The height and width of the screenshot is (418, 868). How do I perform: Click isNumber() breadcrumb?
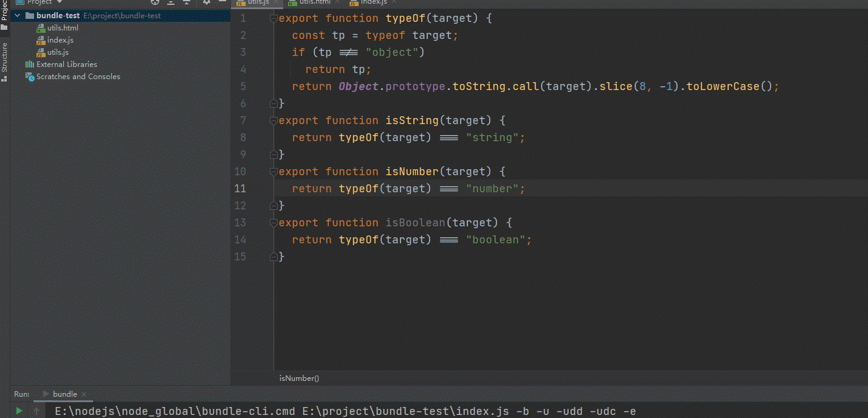(299, 378)
